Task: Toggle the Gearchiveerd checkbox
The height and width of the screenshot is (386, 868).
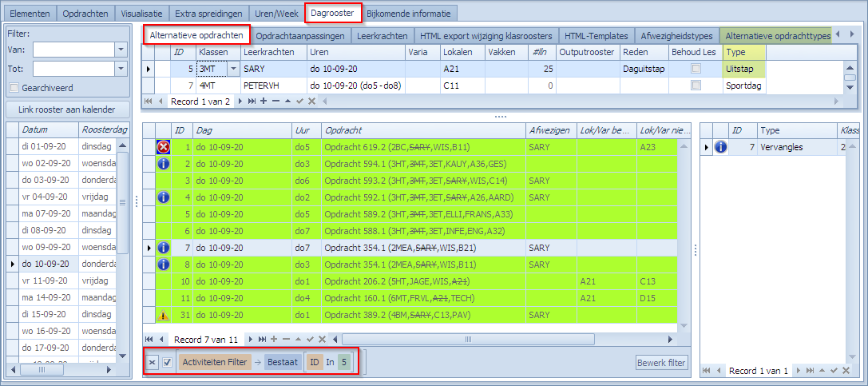Action: click(14, 87)
